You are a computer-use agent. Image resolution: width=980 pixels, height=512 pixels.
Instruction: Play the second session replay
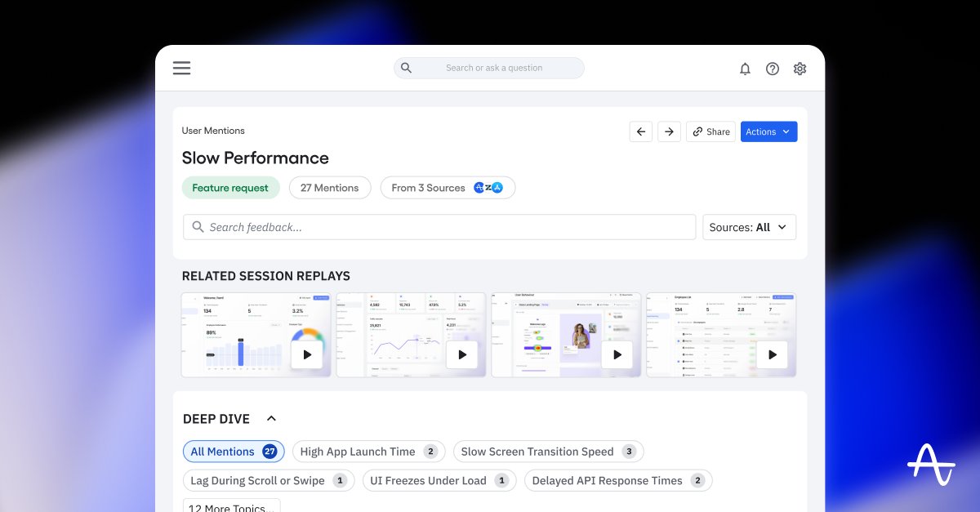[462, 354]
